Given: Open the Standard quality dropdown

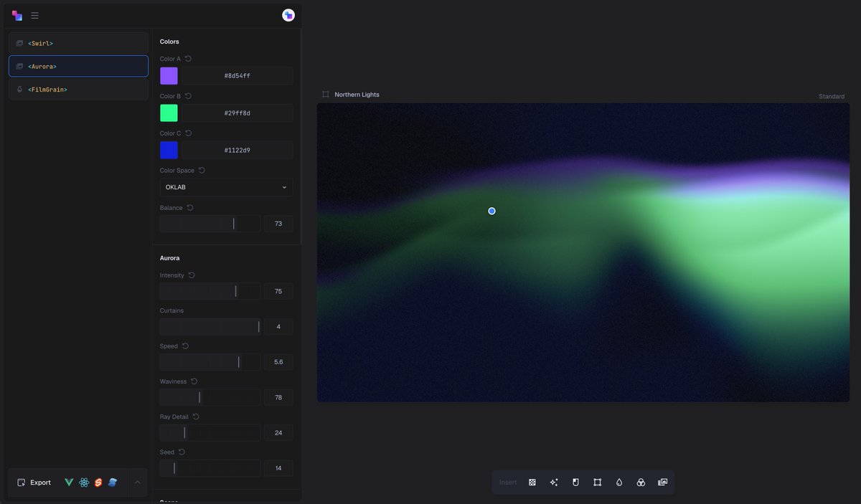Looking at the screenshot, I should click(x=831, y=95).
